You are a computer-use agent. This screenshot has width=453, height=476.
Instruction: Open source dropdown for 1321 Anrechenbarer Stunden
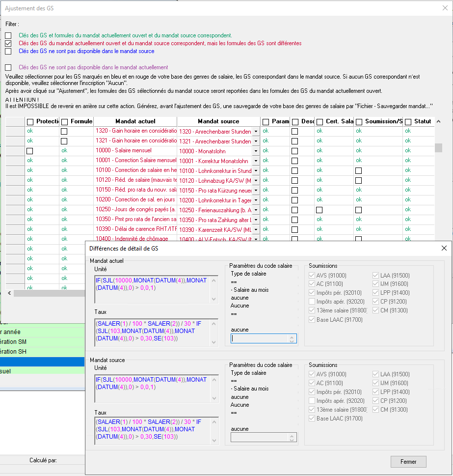(x=256, y=141)
